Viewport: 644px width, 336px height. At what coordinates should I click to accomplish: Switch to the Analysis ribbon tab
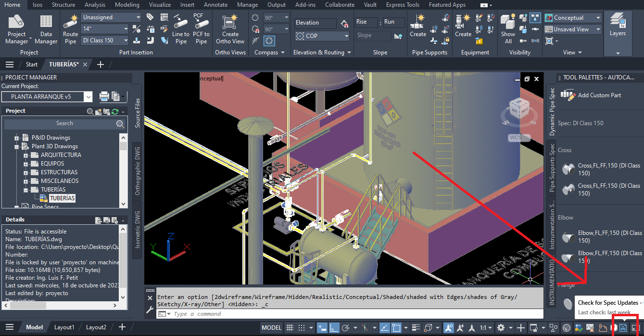(95, 5)
